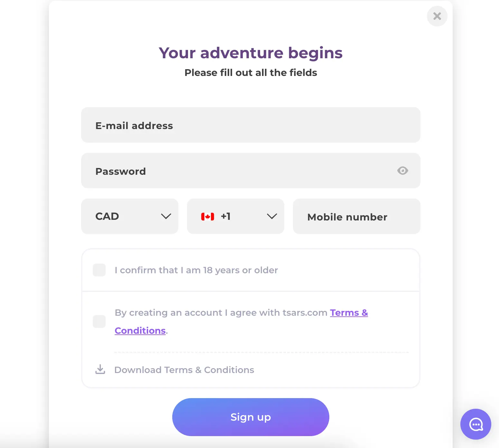Tick the Terms & Conditions agreement checkbox
This screenshot has width=499, height=448.
(99, 322)
